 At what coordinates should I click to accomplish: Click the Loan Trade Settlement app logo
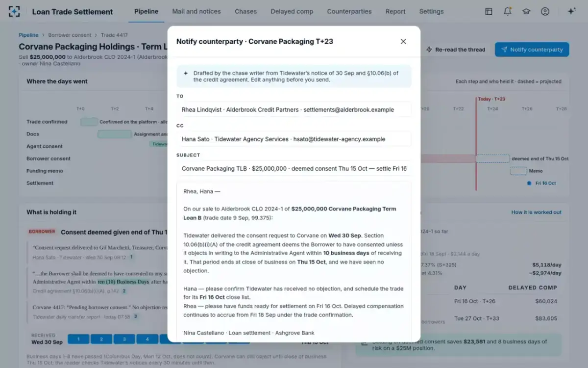click(x=14, y=11)
